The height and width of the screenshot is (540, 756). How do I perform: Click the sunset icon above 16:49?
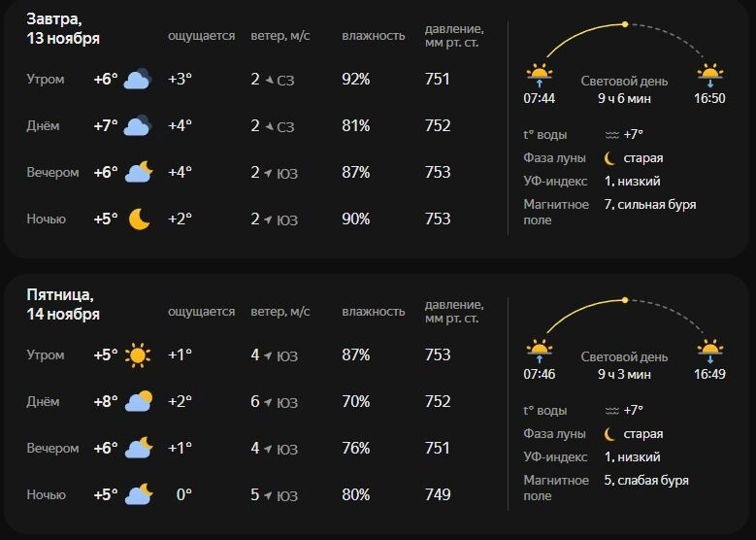pyautogui.click(x=710, y=351)
